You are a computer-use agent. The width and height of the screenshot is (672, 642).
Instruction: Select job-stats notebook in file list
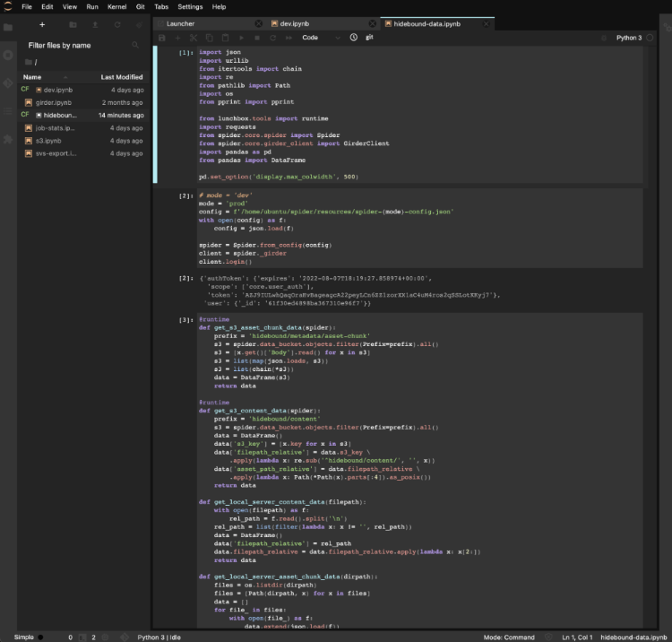83,128
